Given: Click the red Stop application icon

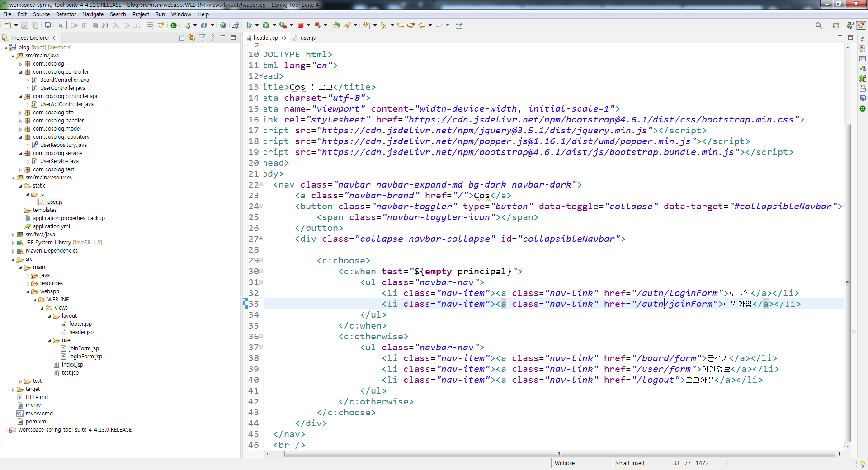Looking at the screenshot, I should [300, 25].
